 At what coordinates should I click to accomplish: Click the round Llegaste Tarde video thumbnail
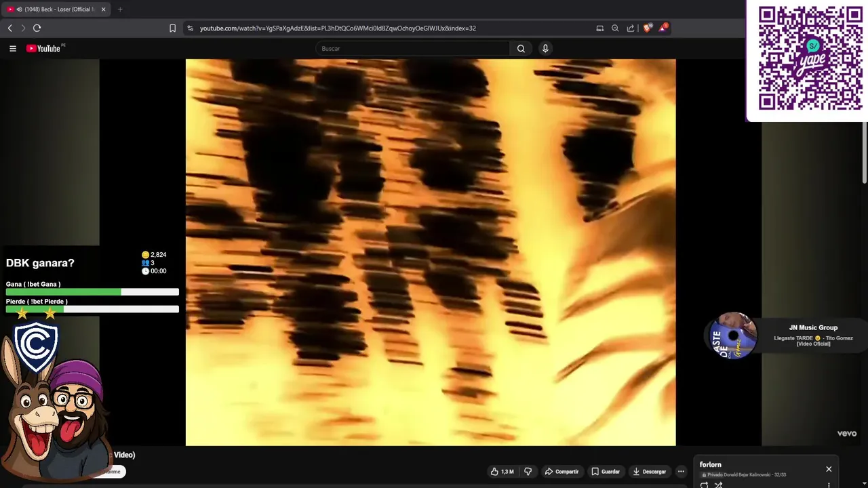tap(733, 335)
